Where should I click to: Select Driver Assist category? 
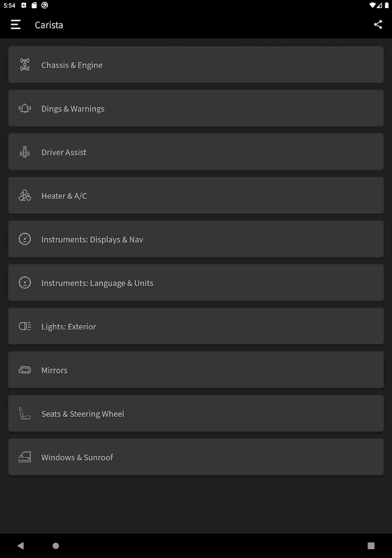click(x=196, y=152)
